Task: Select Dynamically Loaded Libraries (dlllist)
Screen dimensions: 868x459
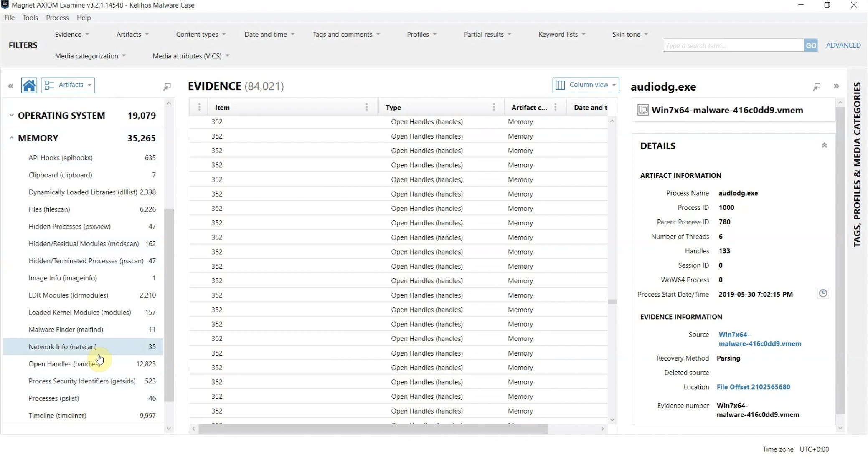Action: click(x=83, y=192)
